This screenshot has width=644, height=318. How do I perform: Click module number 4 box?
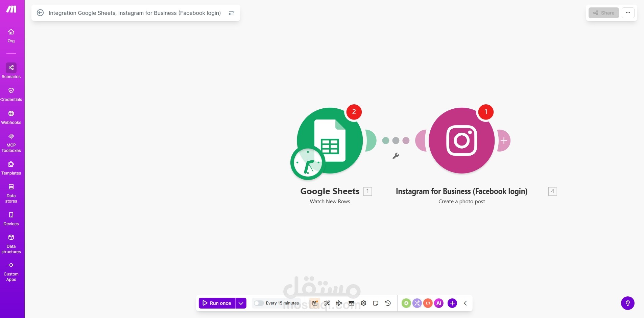[553, 191]
